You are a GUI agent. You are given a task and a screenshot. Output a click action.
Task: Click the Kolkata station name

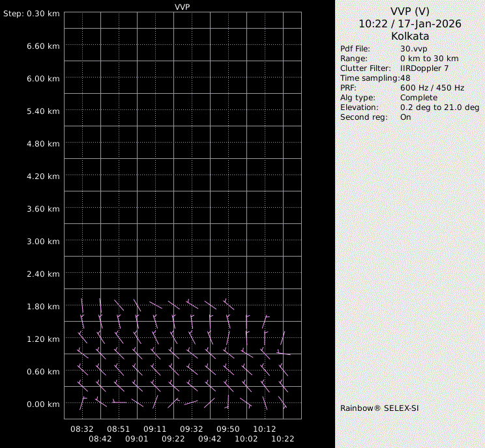pos(409,36)
